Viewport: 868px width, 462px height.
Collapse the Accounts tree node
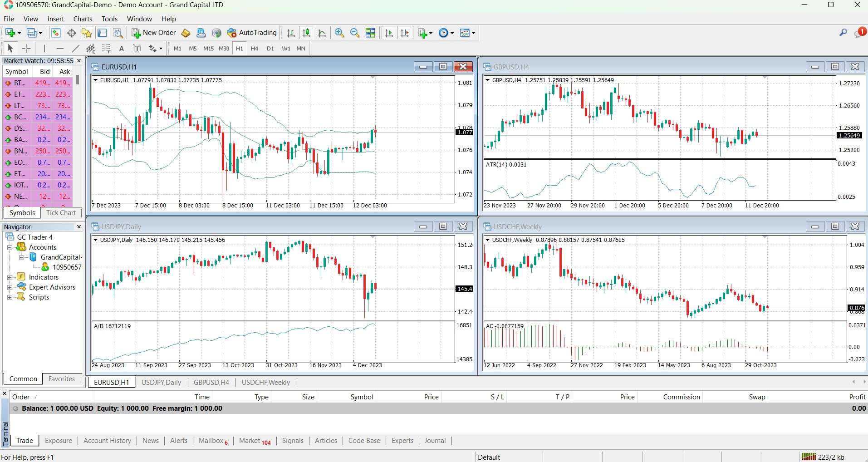tap(10, 247)
